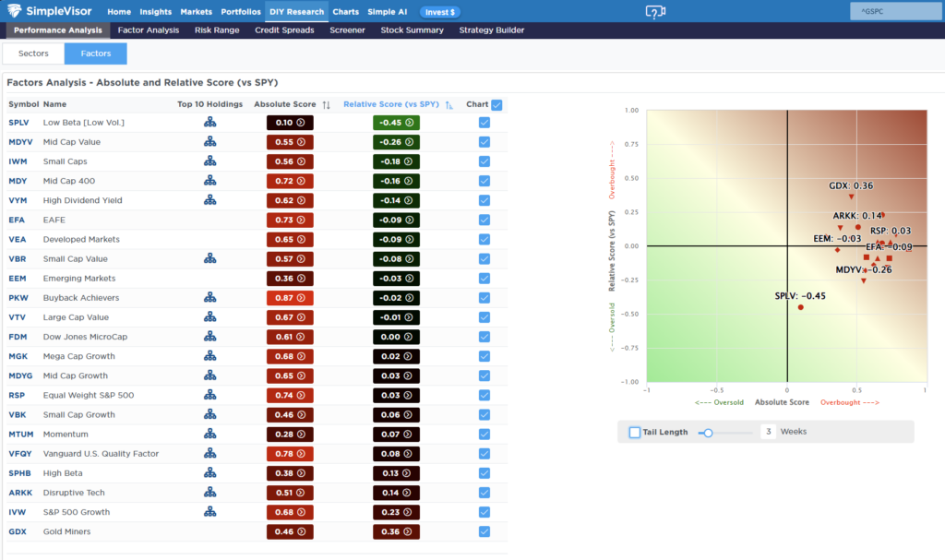Viewport: 945px width, 560px height.
Task: Sort by Relative Score arrows icon
Action: tap(449, 105)
